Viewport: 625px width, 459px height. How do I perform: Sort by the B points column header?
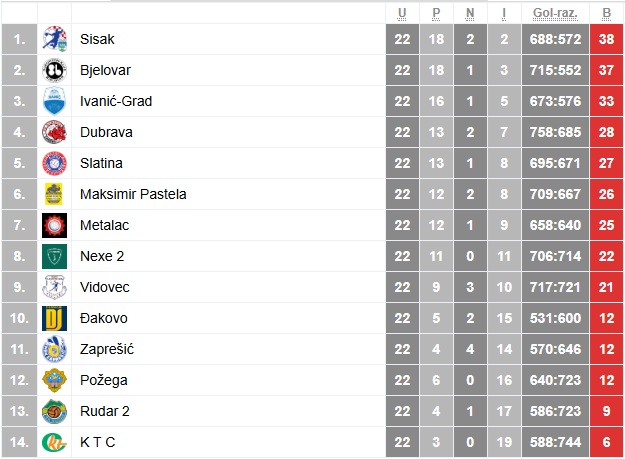pyautogui.click(x=606, y=13)
